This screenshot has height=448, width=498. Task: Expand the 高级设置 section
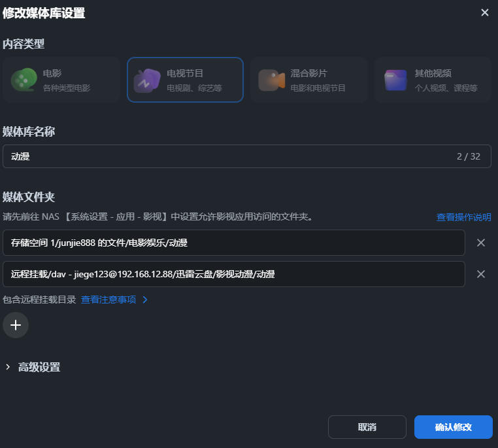click(33, 368)
